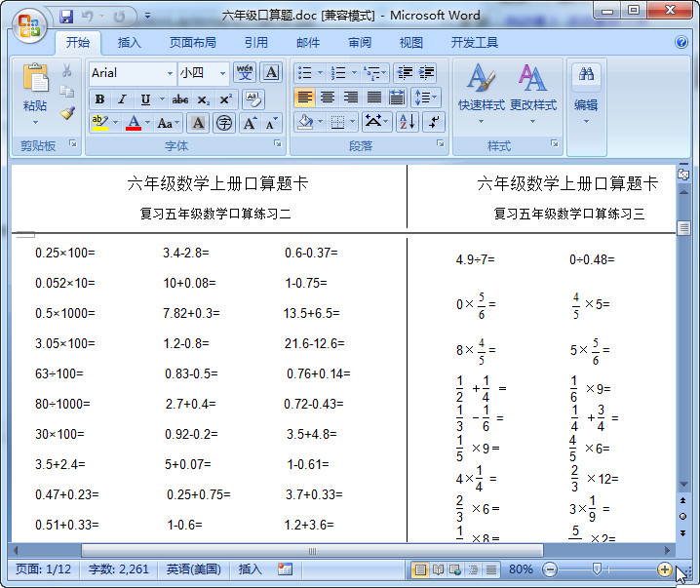Toggle Insert (插入) mode in status bar
The width and height of the screenshot is (700, 588).
(250, 568)
